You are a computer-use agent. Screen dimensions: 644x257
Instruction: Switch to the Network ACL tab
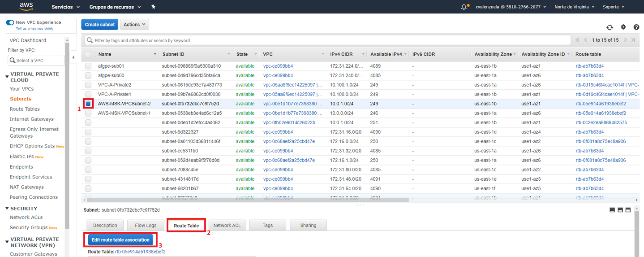(x=227, y=225)
